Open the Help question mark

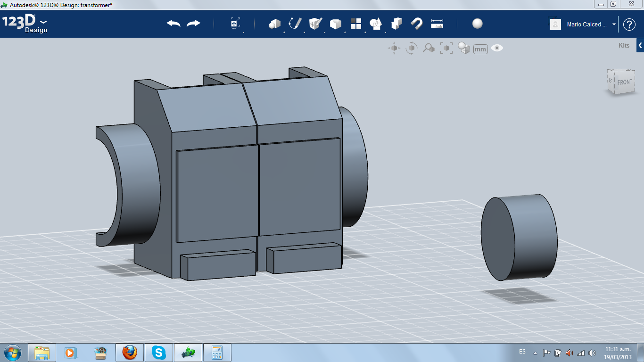point(629,25)
